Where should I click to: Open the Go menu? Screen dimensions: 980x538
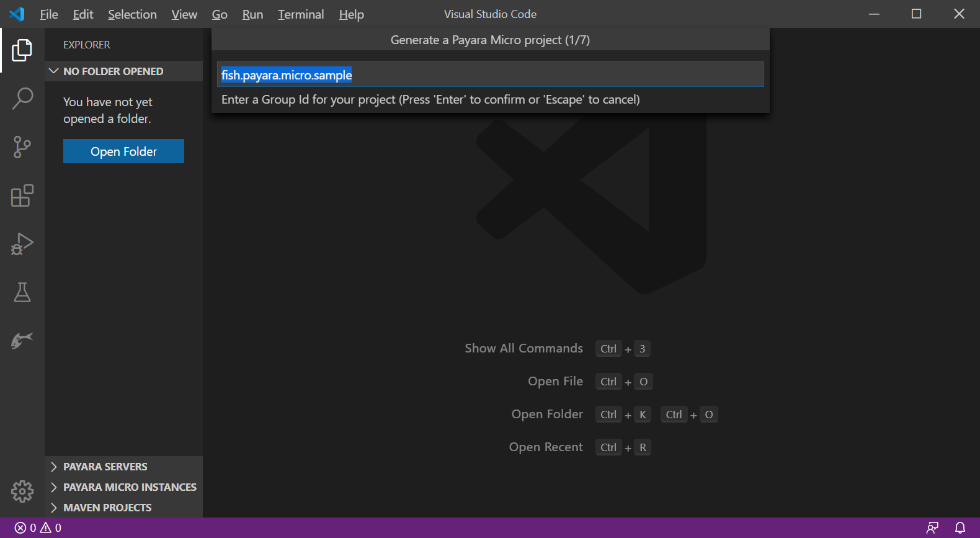coord(220,14)
